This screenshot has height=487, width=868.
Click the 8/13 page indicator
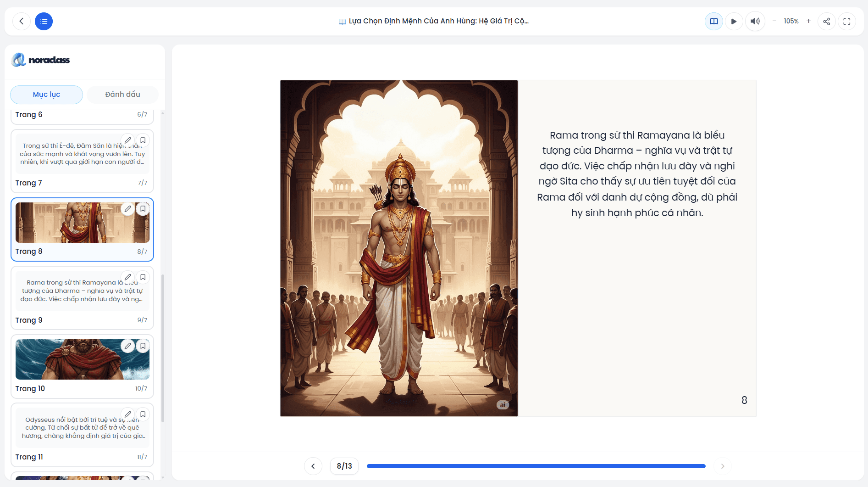[x=344, y=466]
